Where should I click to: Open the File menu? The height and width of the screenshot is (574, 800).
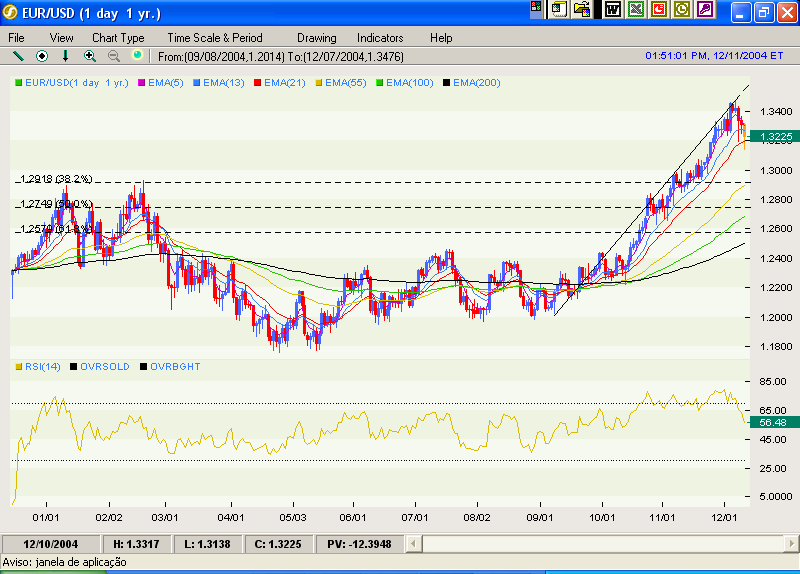[x=17, y=37]
